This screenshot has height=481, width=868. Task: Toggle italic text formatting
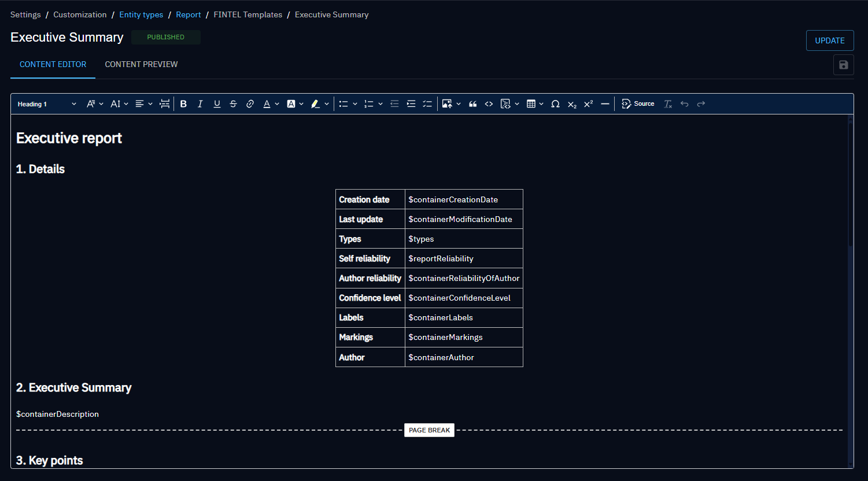coord(200,104)
